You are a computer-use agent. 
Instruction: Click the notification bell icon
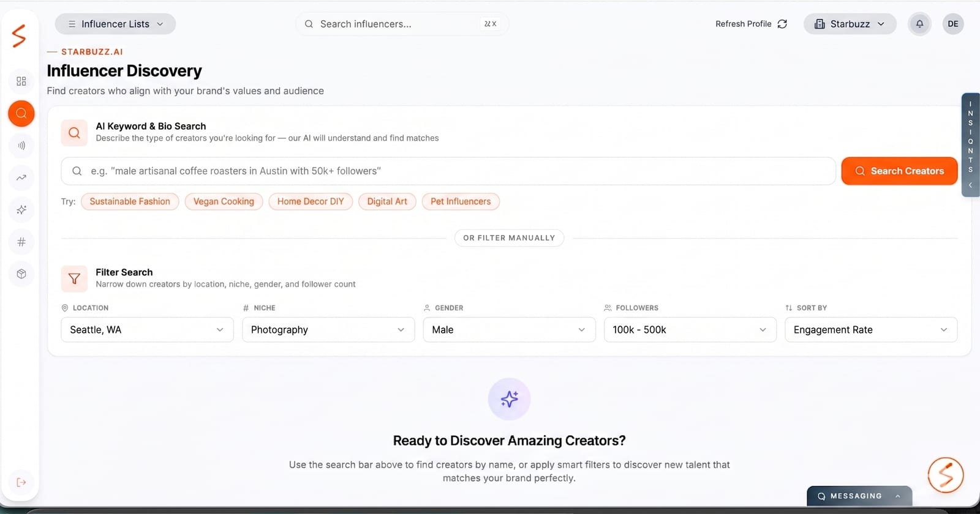click(919, 24)
